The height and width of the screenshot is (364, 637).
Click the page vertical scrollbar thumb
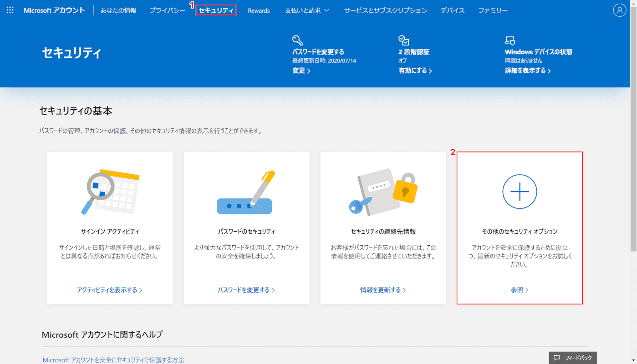633,129
